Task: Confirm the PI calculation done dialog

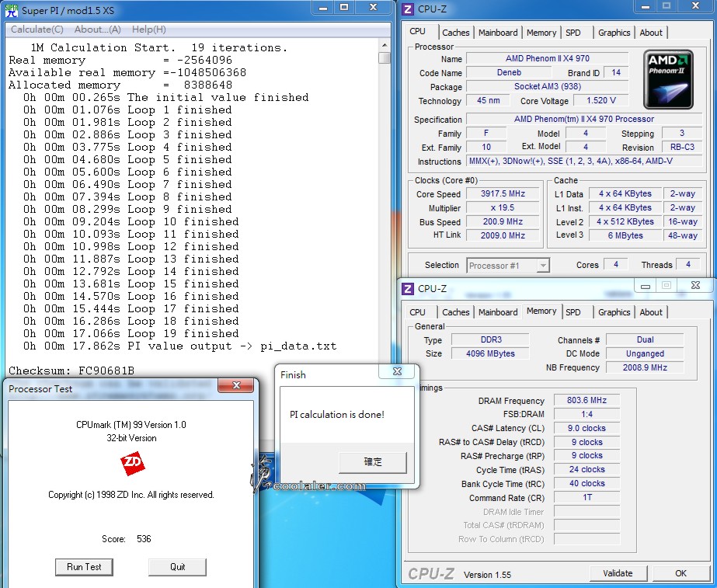Action: pos(373,462)
